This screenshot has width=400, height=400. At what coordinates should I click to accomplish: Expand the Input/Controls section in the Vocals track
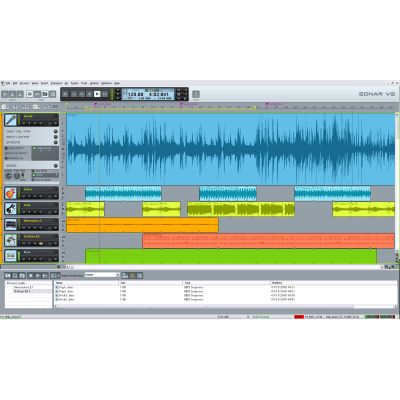[56, 137]
